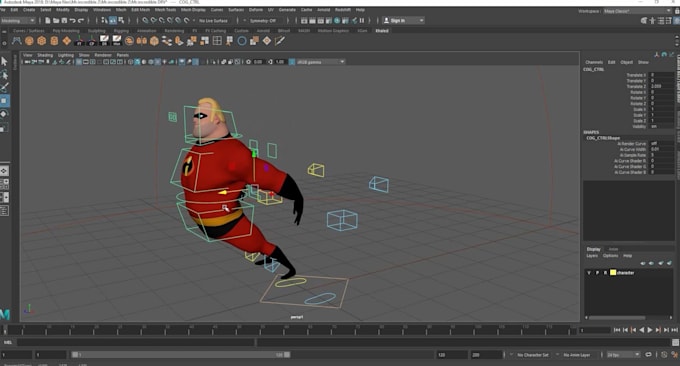The height and width of the screenshot is (366, 680).
Task: Click the No Live Surface field
Action: click(x=213, y=20)
